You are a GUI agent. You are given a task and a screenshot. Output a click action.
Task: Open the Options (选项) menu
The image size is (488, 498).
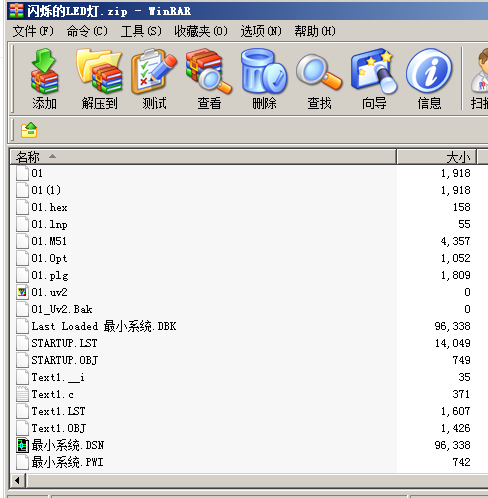pyautogui.click(x=261, y=31)
